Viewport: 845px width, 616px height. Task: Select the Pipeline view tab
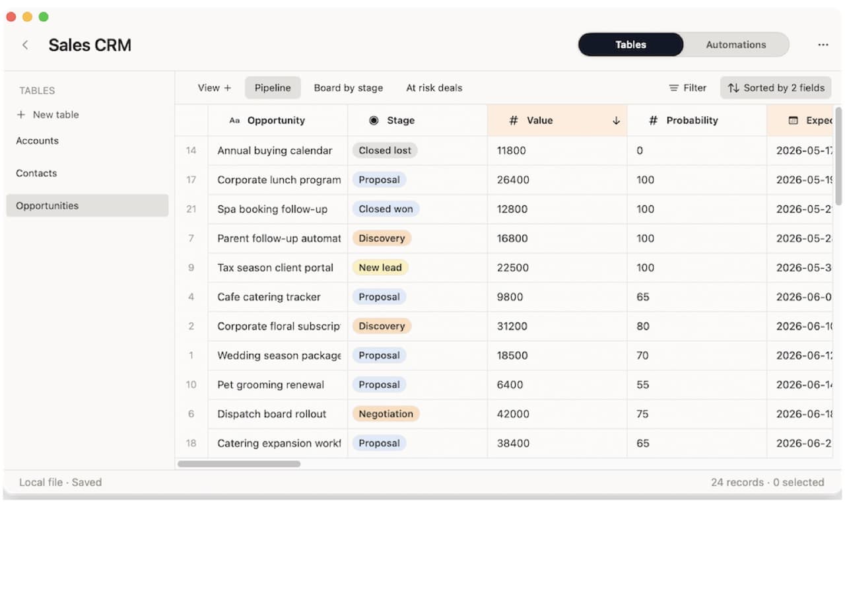[x=273, y=88]
